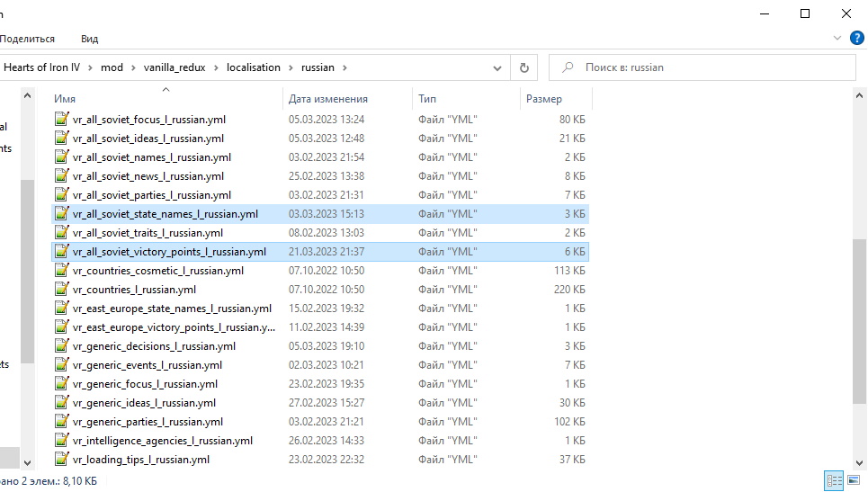Select file vr_generic_parties_l_russian.yml by name
This screenshot has height=492, width=868.
tap(148, 422)
